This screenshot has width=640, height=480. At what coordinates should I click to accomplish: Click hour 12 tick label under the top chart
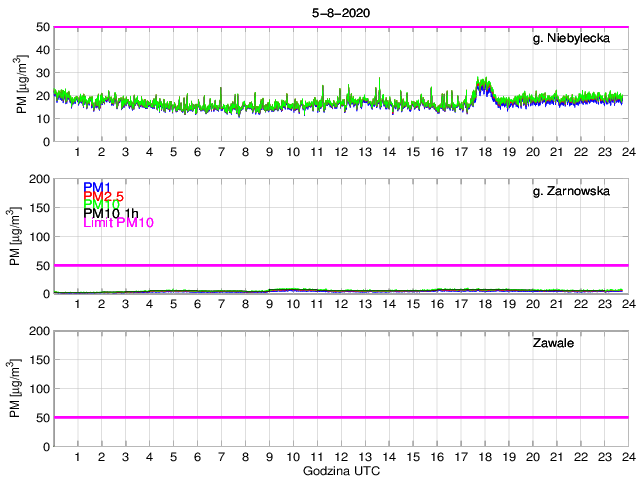pos(341,152)
